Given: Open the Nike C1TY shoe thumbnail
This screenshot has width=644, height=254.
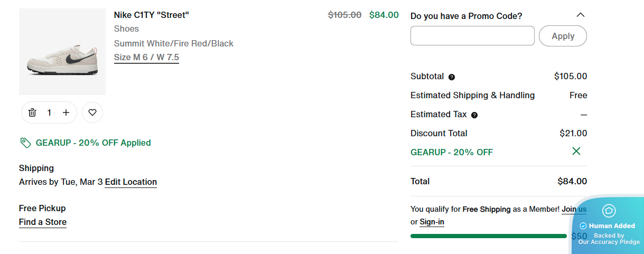Looking at the screenshot, I should pos(62,52).
